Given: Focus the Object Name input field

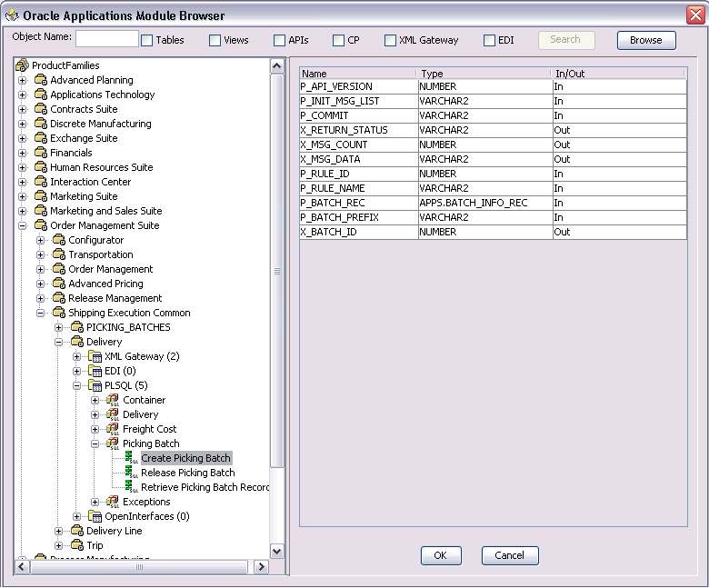Looking at the screenshot, I should [107, 38].
